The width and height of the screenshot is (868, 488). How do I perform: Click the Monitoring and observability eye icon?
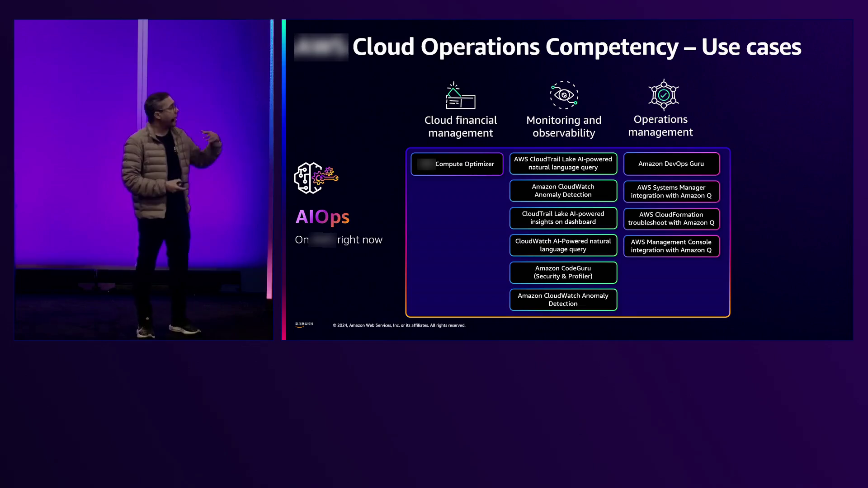click(x=564, y=95)
